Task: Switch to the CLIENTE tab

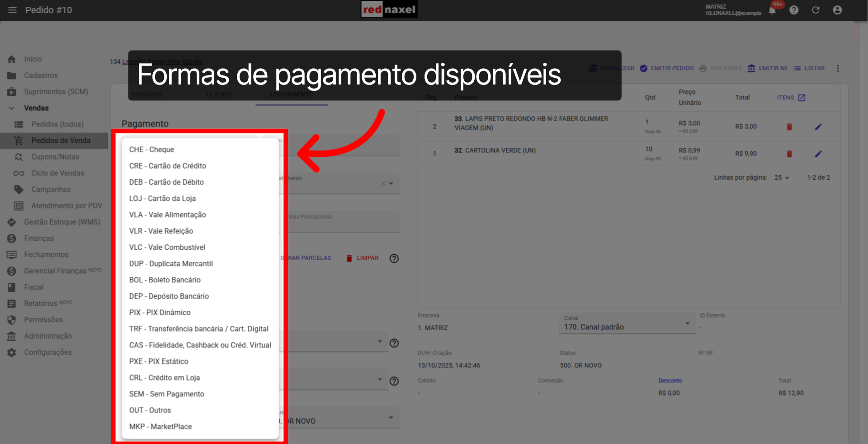Action: (219, 94)
